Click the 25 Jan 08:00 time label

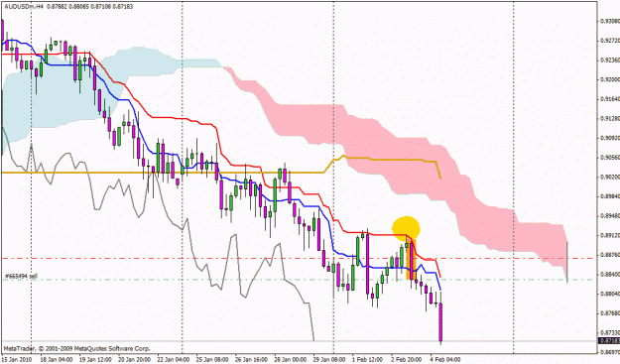(211, 359)
